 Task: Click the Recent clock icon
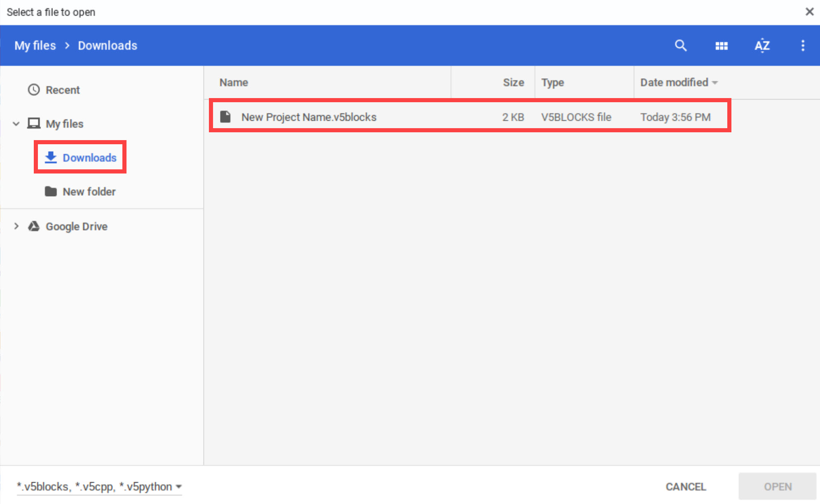click(x=33, y=89)
